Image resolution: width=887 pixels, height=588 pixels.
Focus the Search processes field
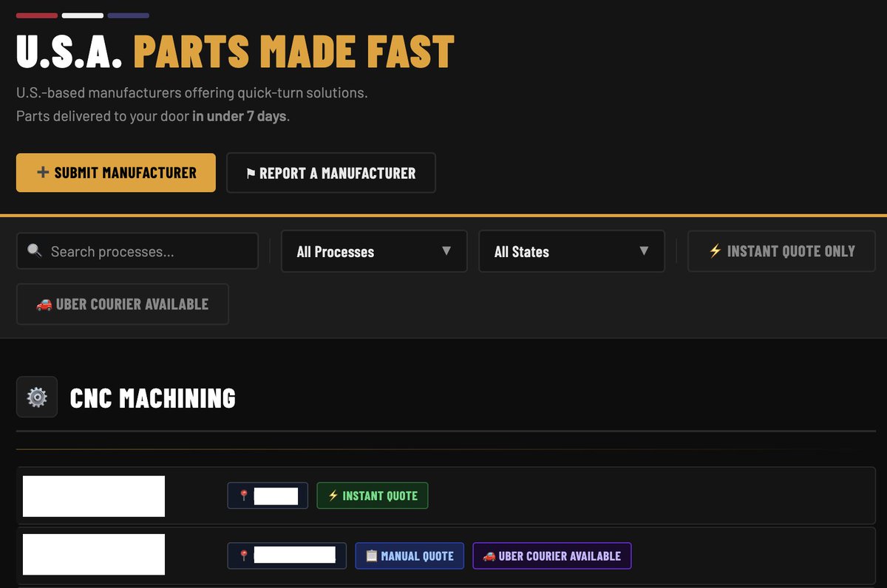tap(137, 251)
